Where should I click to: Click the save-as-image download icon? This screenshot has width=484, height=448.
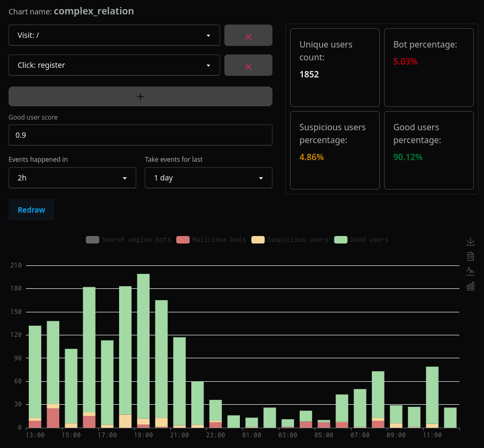(x=470, y=242)
